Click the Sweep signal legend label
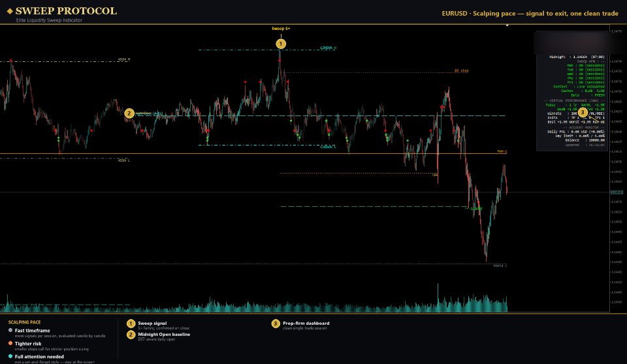 [152, 324]
